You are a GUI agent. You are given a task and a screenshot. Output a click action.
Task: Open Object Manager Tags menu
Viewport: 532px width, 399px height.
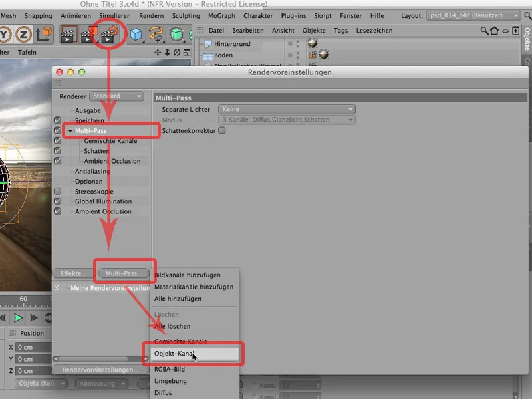coord(340,31)
